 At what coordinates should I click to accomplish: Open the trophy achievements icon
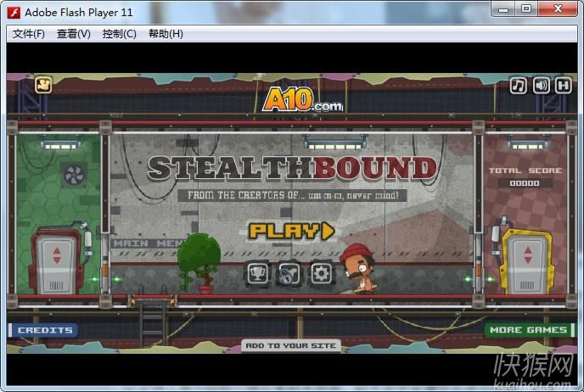[257, 273]
